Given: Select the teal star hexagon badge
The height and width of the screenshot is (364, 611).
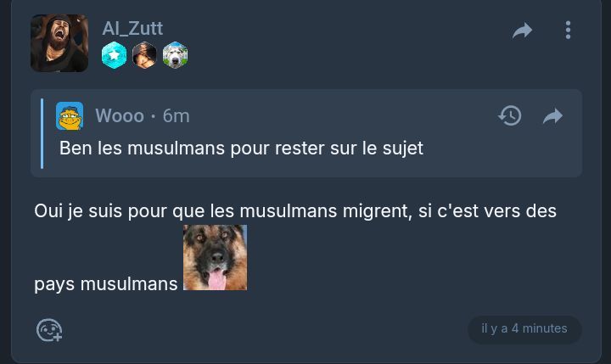Looking at the screenshot, I should point(114,55).
